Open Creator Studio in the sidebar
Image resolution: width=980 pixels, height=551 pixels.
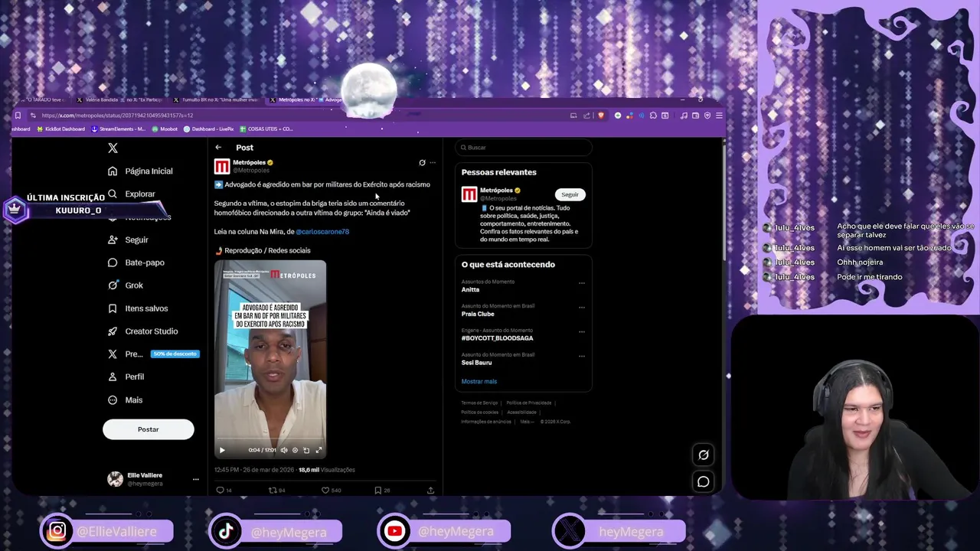pos(142,331)
